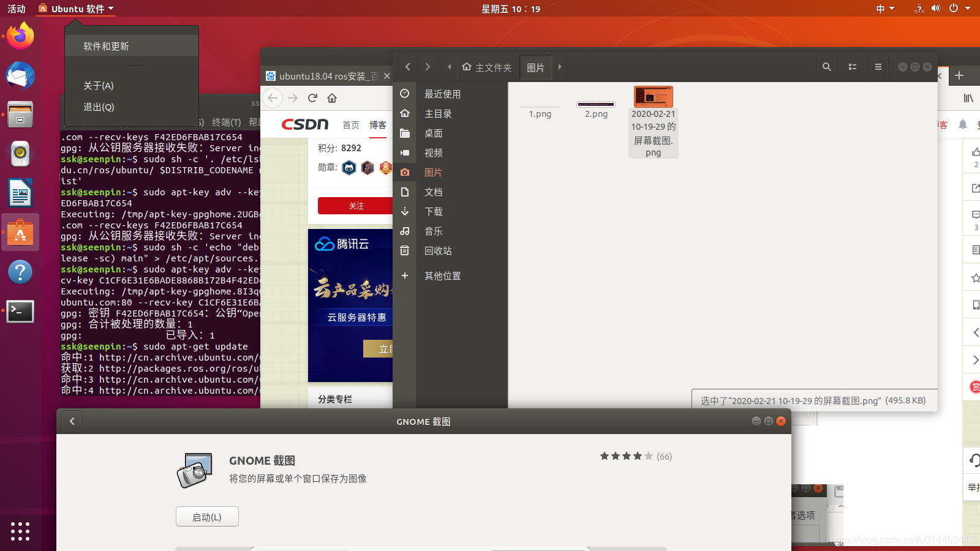Open 其他位置 in sidebar

[x=450, y=276]
